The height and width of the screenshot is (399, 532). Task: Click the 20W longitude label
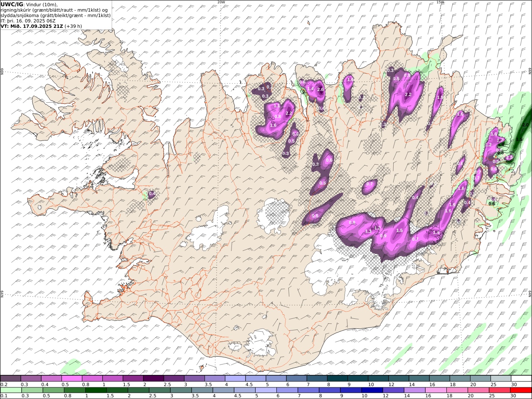click(221, 2)
